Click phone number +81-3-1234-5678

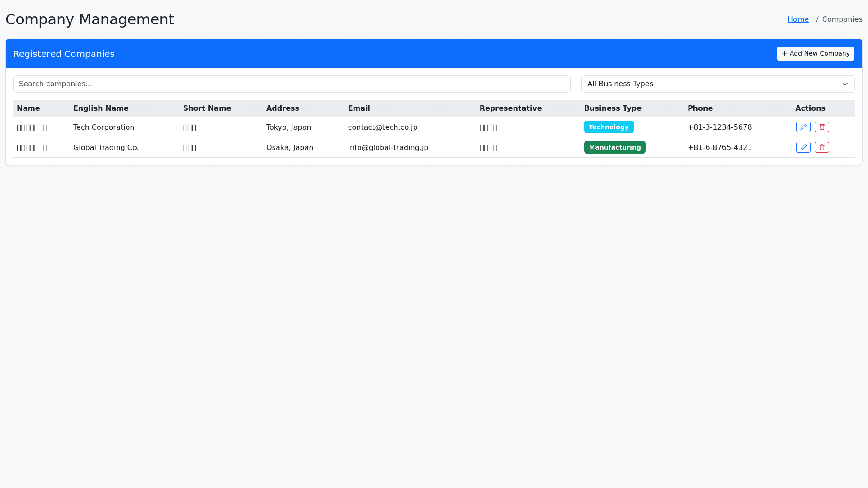point(719,127)
